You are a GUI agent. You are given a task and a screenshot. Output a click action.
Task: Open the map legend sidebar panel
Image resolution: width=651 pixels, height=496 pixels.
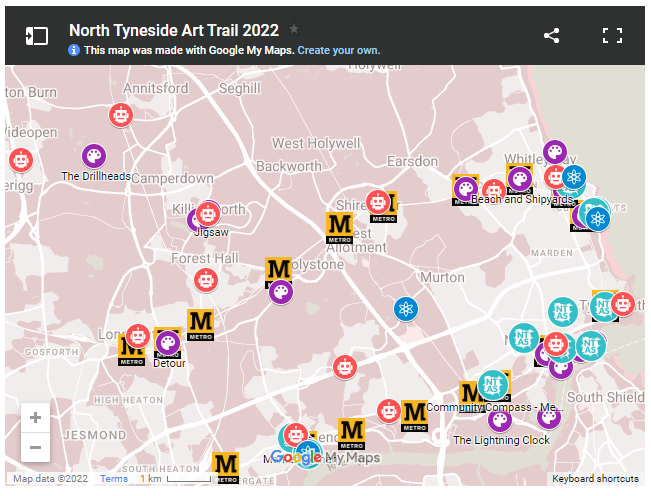click(x=37, y=36)
